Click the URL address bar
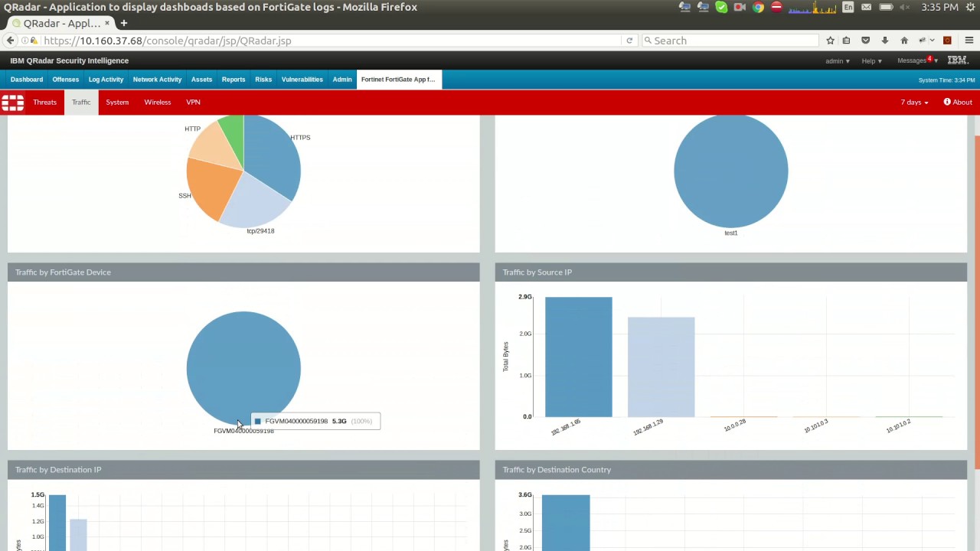Screen dimensions: 980x551 [x=329, y=41]
